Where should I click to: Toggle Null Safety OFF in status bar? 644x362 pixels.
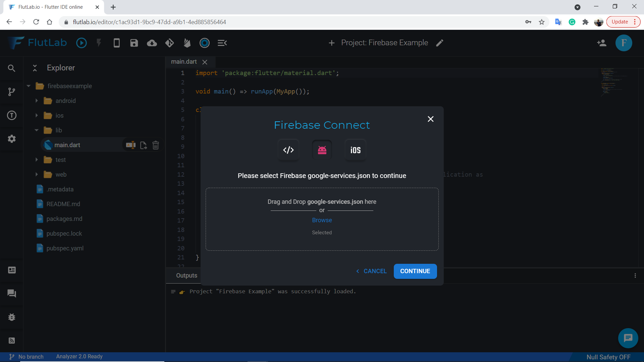coord(608,357)
